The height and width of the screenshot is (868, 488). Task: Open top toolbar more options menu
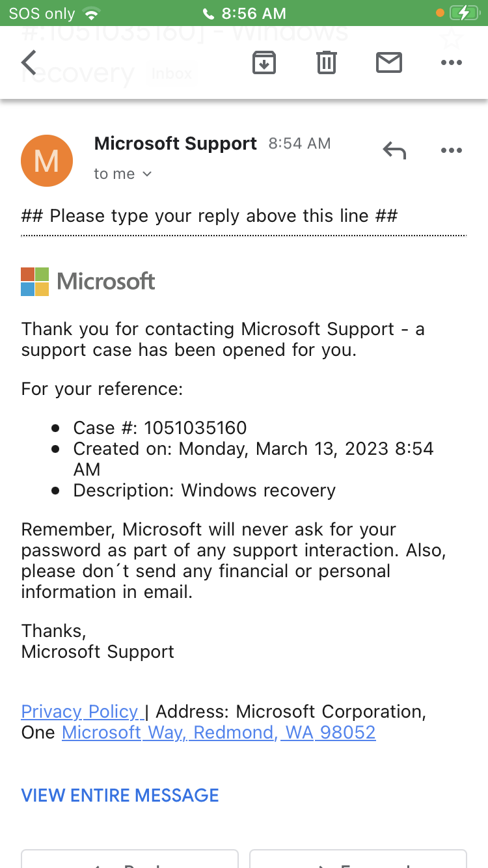coord(451,62)
